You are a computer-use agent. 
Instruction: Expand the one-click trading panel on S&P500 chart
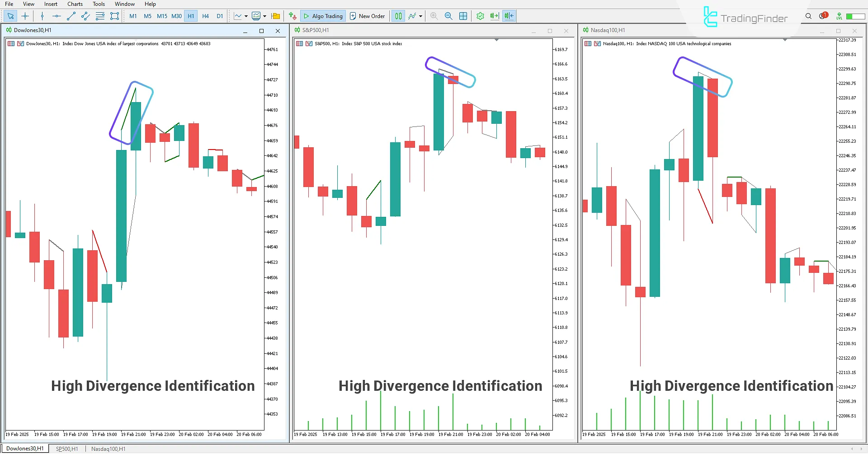click(x=497, y=40)
